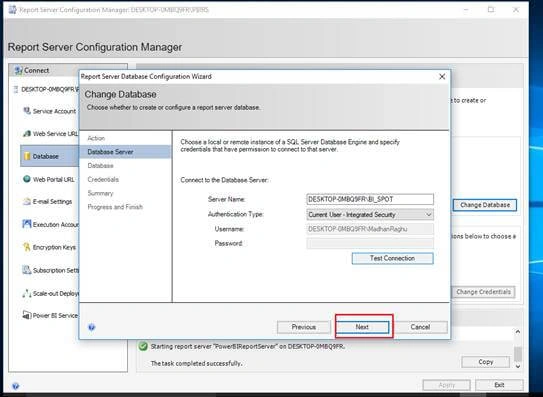Open Web Portal URL globe icon

pos(27,179)
